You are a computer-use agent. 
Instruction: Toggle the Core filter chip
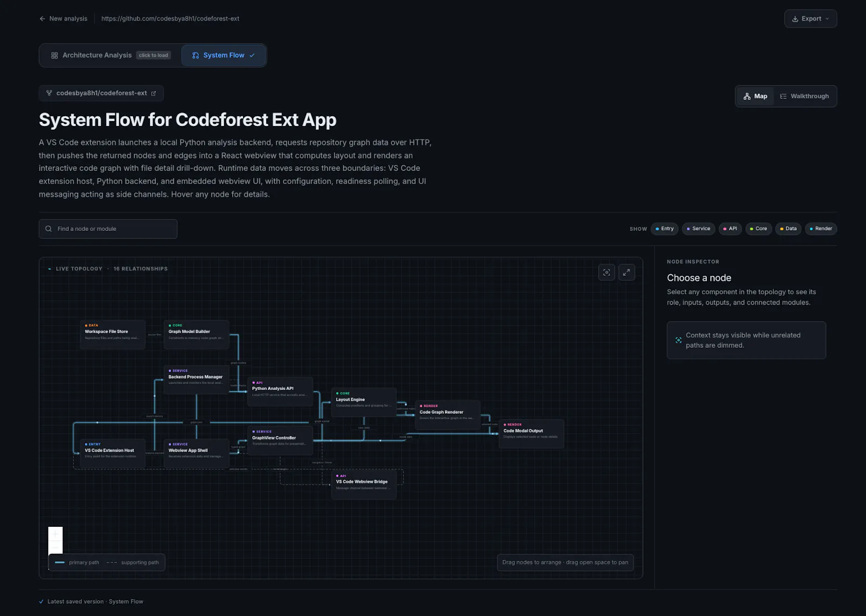(x=758, y=229)
